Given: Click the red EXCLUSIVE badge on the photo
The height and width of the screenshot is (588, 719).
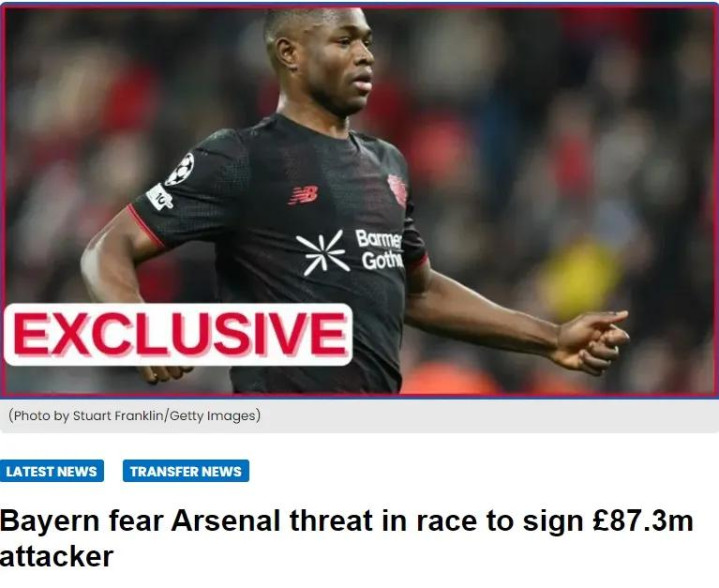Looking at the screenshot, I should [178, 334].
